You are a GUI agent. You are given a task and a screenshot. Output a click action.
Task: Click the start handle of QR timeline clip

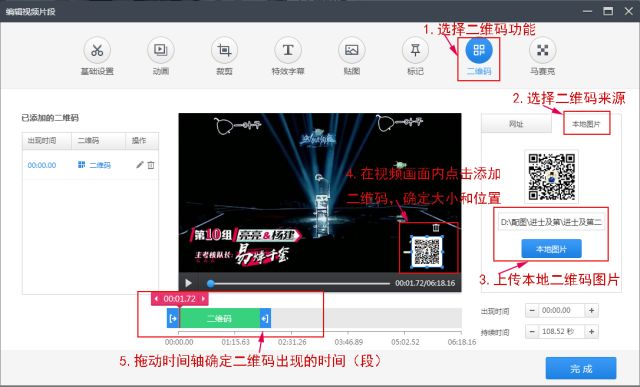point(173,318)
